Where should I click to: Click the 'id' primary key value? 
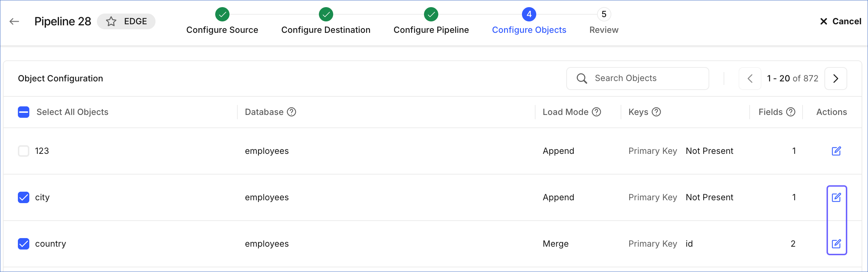689,244
